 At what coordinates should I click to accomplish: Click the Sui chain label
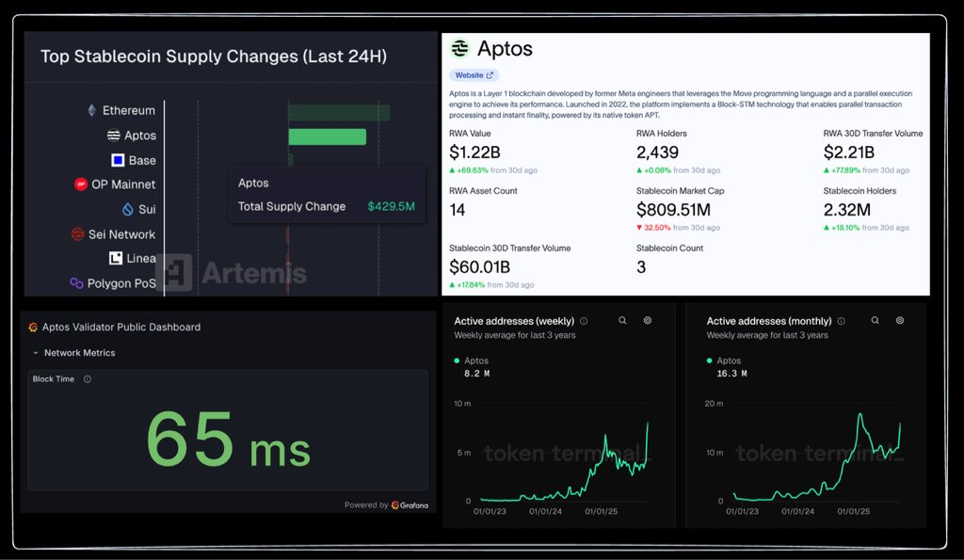click(147, 209)
